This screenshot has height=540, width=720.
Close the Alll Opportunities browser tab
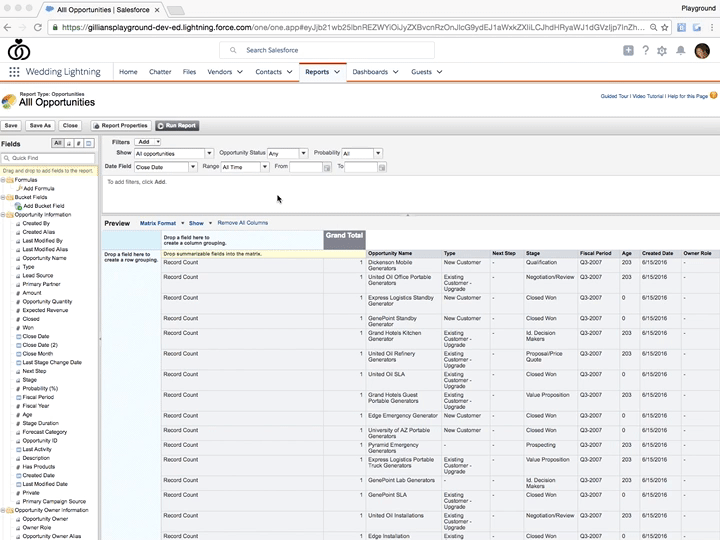(157, 10)
